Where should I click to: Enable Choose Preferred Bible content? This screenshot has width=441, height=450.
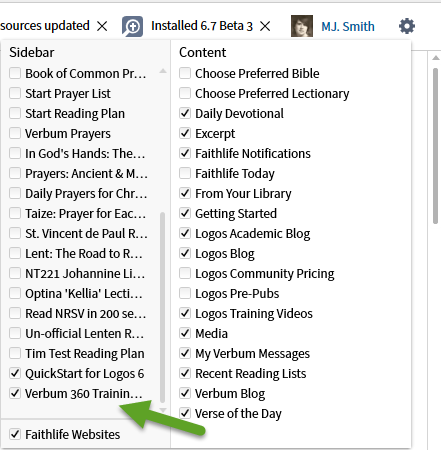pyautogui.click(x=185, y=73)
